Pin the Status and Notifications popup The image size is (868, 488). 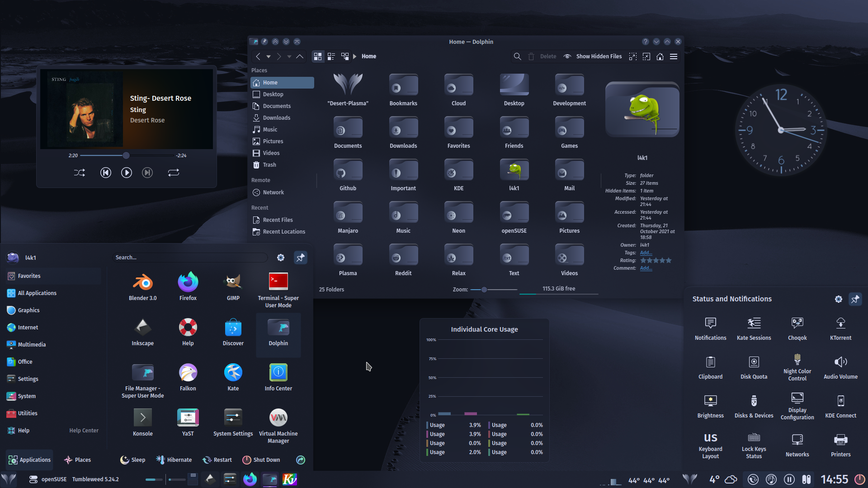[x=855, y=299]
